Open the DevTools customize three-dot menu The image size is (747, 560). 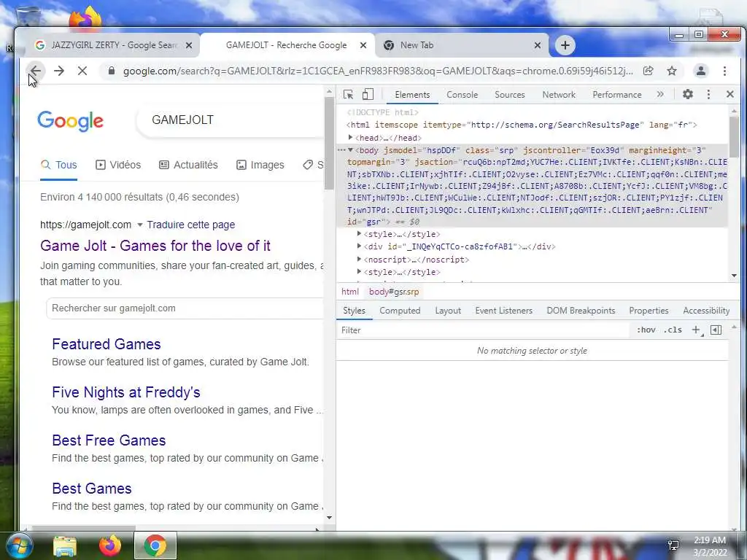pos(708,94)
